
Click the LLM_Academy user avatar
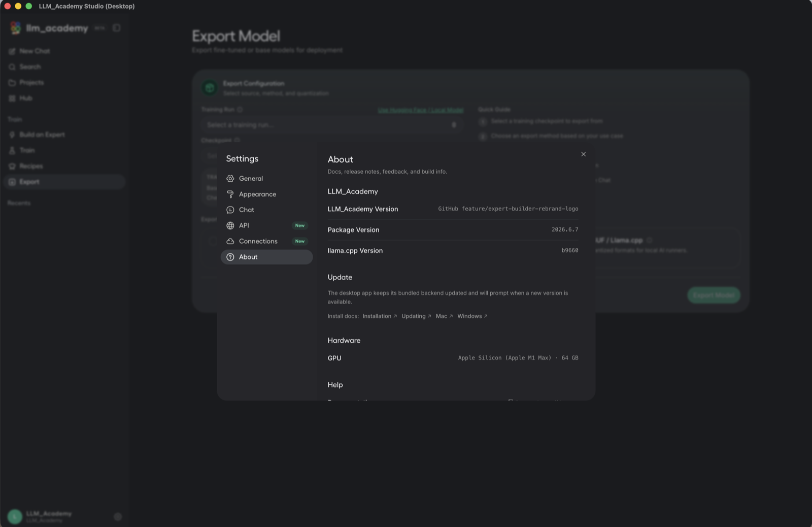[x=15, y=517]
